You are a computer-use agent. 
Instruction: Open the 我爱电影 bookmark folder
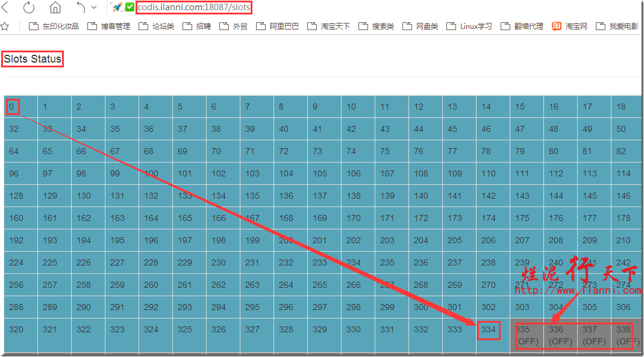(x=617, y=26)
